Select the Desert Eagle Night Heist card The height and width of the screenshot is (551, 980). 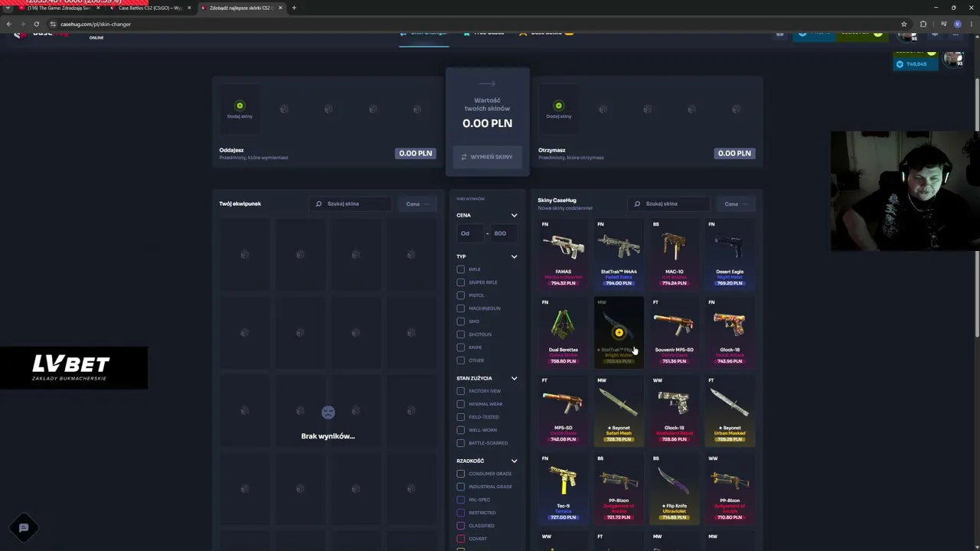(x=730, y=254)
